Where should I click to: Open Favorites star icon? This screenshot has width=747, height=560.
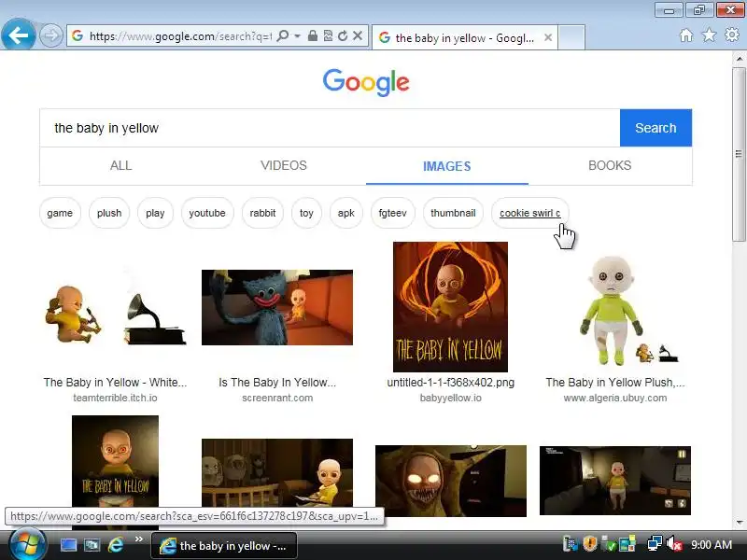tap(709, 35)
